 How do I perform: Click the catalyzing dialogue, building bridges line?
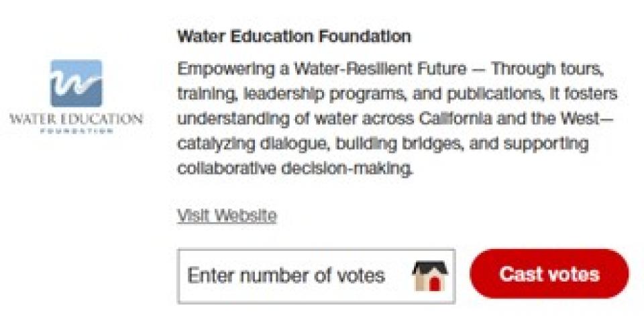pyautogui.click(x=383, y=144)
